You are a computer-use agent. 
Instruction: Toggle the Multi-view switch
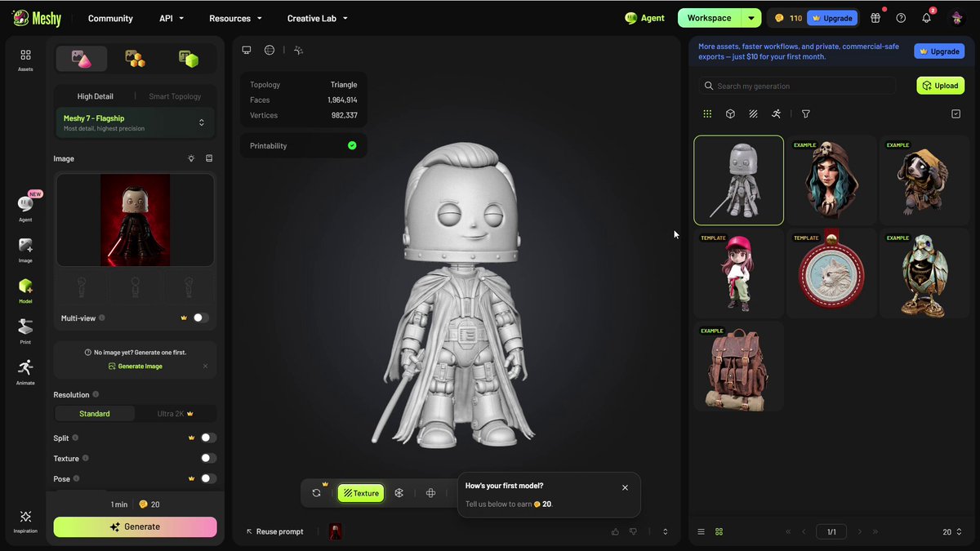click(201, 318)
